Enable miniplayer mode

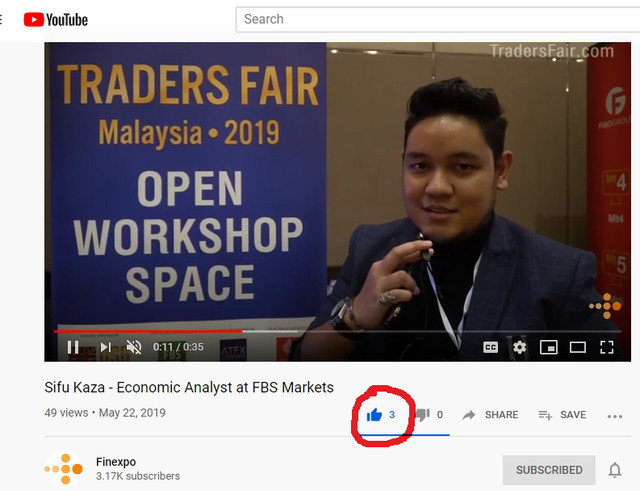[x=549, y=347]
